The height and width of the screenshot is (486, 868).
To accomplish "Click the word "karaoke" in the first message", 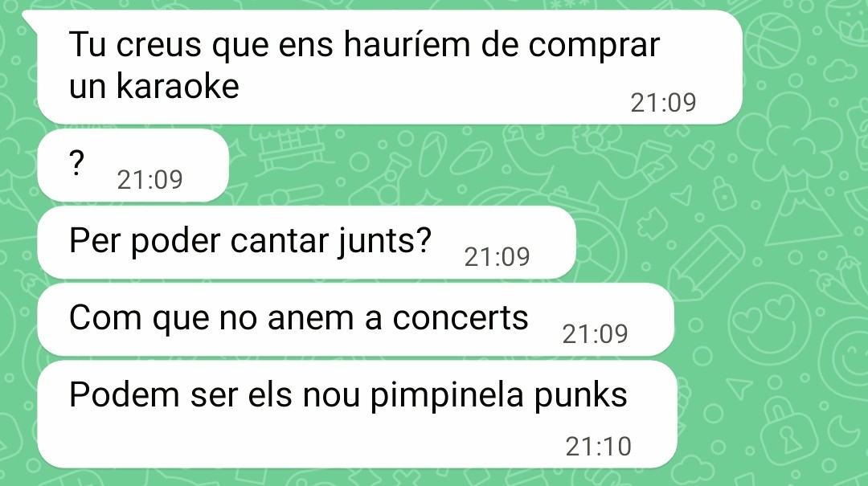I will tap(177, 86).
